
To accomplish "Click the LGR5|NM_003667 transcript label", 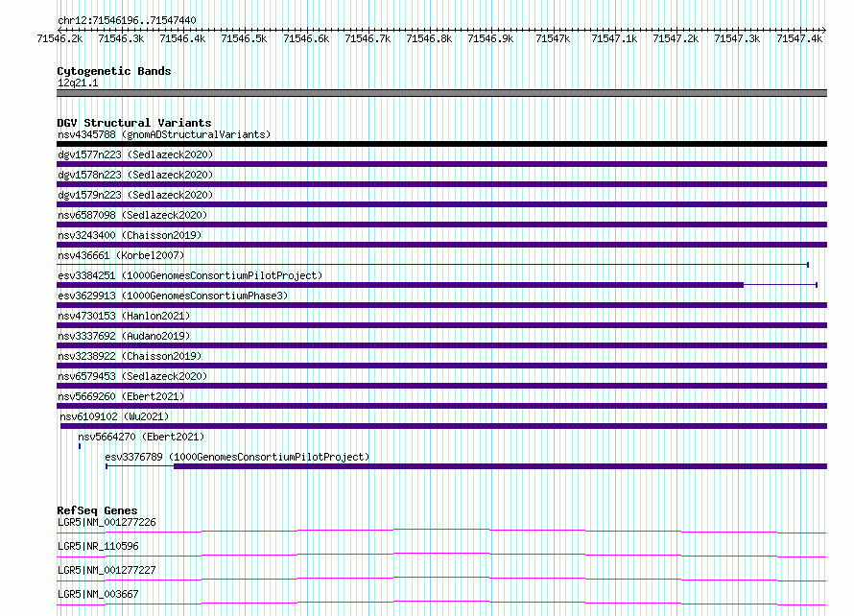I will click(x=98, y=594).
